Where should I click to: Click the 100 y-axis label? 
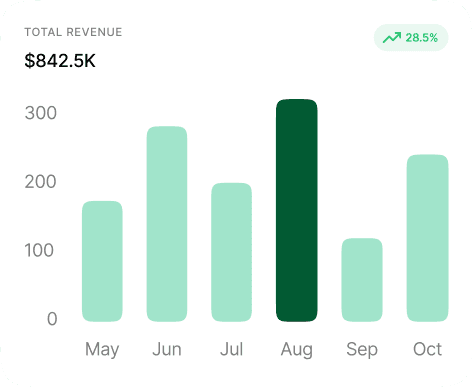pyautogui.click(x=39, y=250)
